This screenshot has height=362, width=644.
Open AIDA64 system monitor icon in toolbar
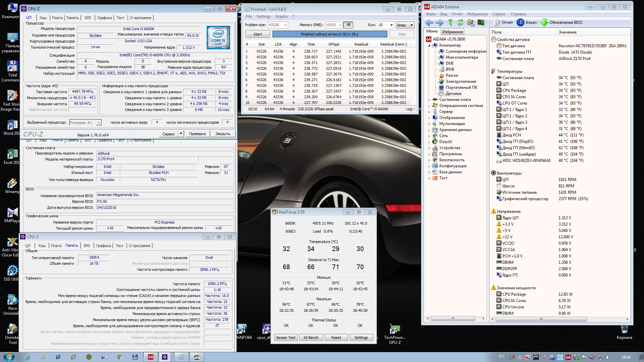[x=481, y=22]
